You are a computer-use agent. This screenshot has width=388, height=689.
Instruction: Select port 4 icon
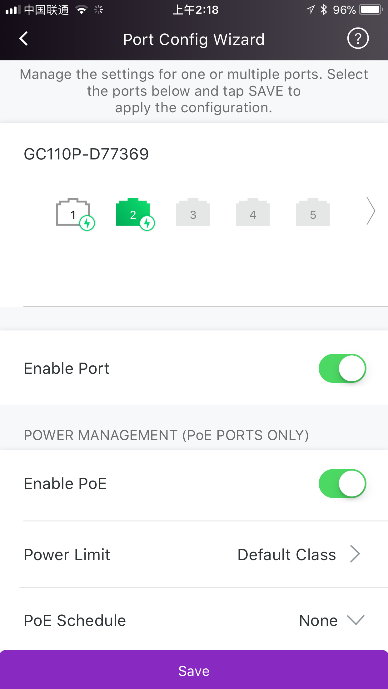(253, 213)
